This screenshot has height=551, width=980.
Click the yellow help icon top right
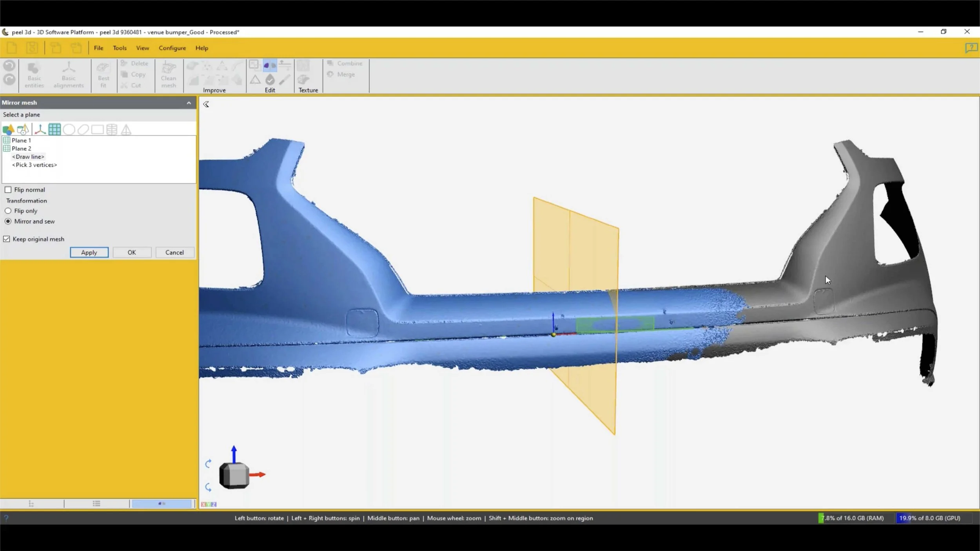click(971, 48)
